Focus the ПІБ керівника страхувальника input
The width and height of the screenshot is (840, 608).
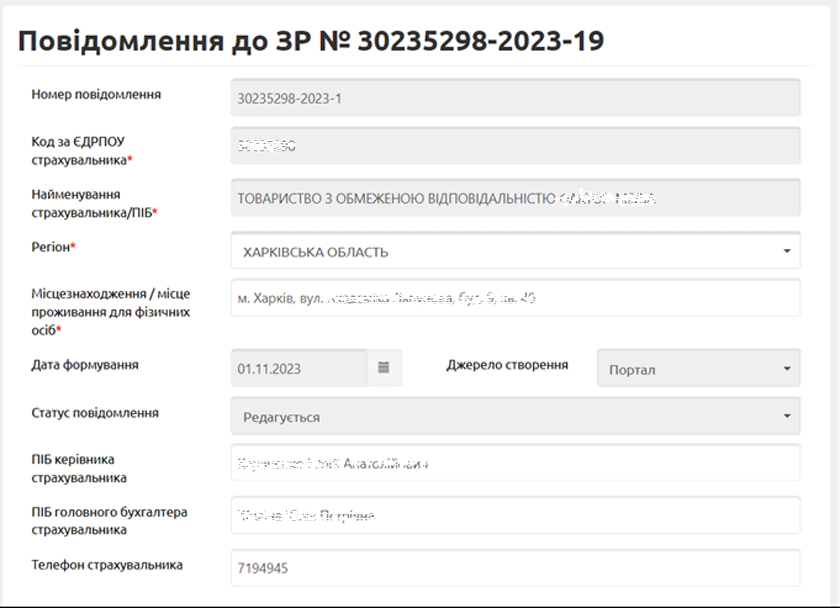pos(515,464)
